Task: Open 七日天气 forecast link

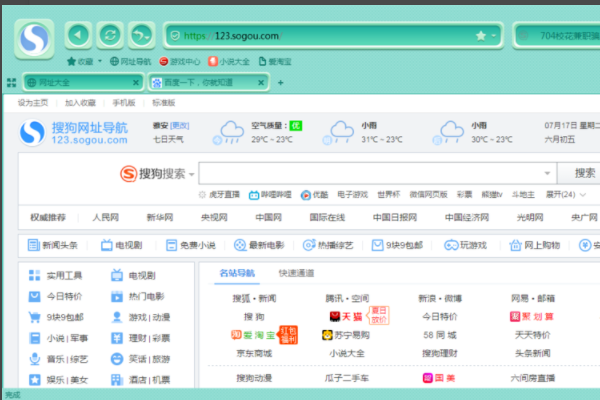Action: pos(168,139)
